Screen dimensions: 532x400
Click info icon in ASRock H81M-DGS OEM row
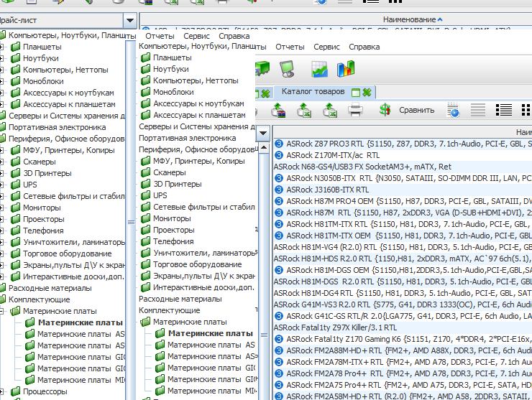(278, 270)
